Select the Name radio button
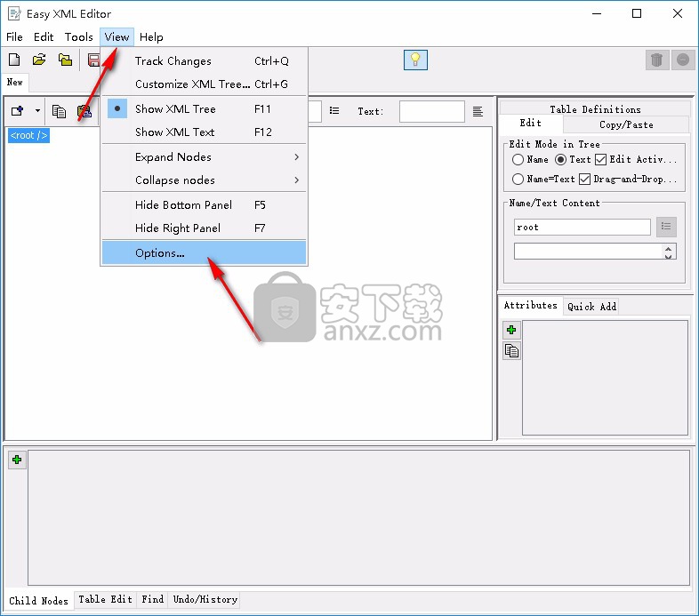This screenshot has width=699, height=616. click(x=518, y=159)
